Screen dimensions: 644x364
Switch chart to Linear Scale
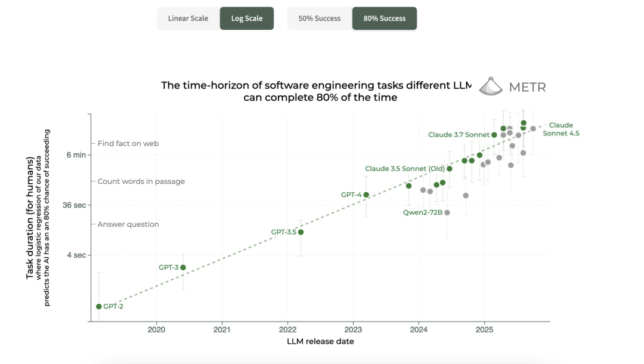[x=188, y=18]
